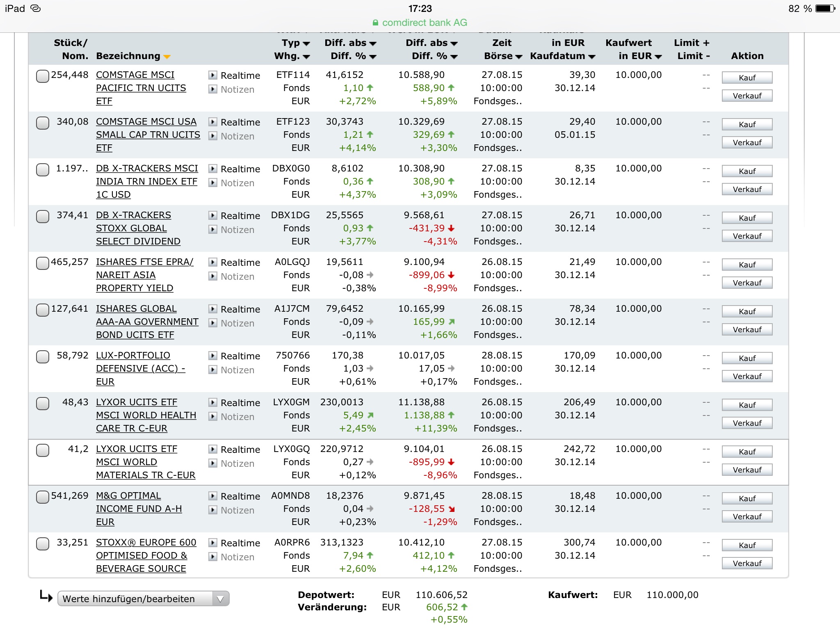Click the orange sort arrow beside Bezeichnung
Viewport: 840px width, 630px height.
coord(167,57)
